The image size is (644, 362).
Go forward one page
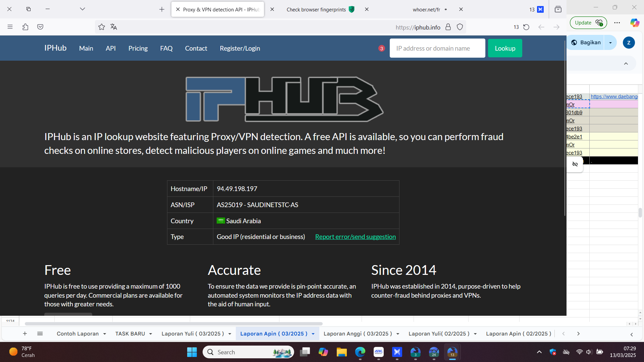pos(556,27)
